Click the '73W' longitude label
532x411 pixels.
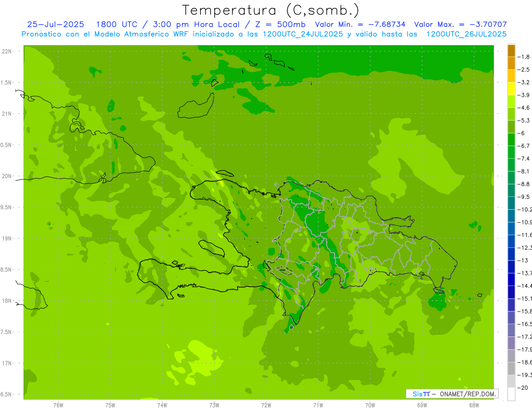point(214,405)
